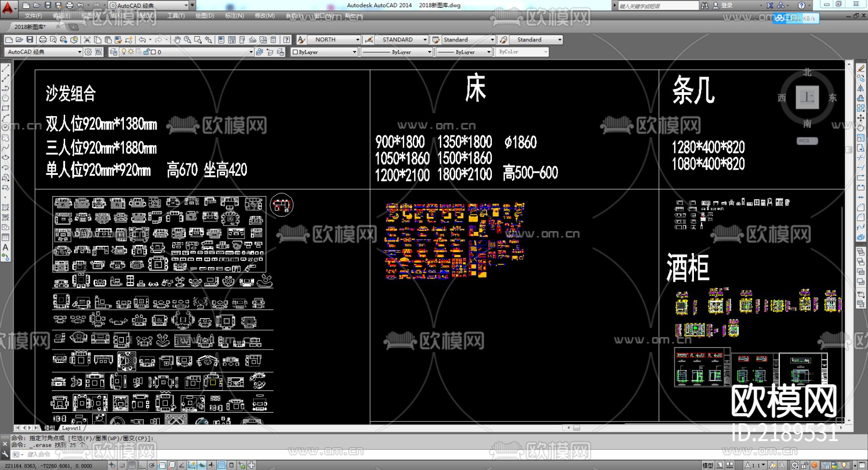Image resolution: width=868 pixels, height=470 pixels.
Task: Open the STANDARD dimension style dropdown
Action: [402, 40]
